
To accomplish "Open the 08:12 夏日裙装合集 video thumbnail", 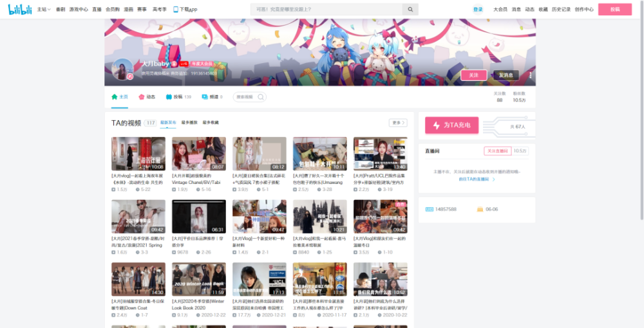I will (x=259, y=154).
